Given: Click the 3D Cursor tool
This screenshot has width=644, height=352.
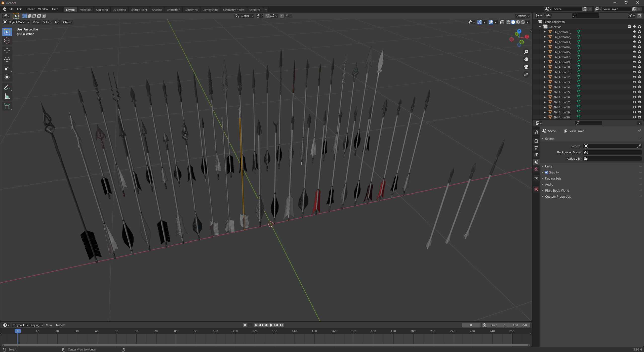Looking at the screenshot, I should point(7,41).
